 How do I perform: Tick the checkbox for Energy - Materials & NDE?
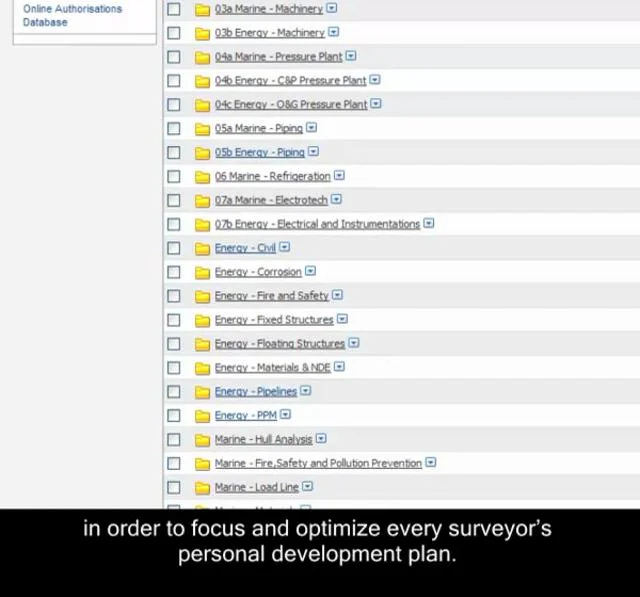[174, 368]
